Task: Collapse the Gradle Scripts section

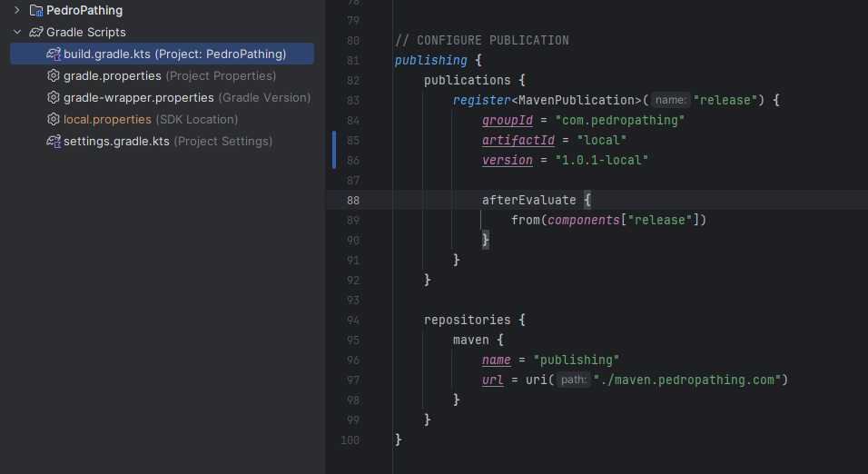Action: click(x=17, y=32)
